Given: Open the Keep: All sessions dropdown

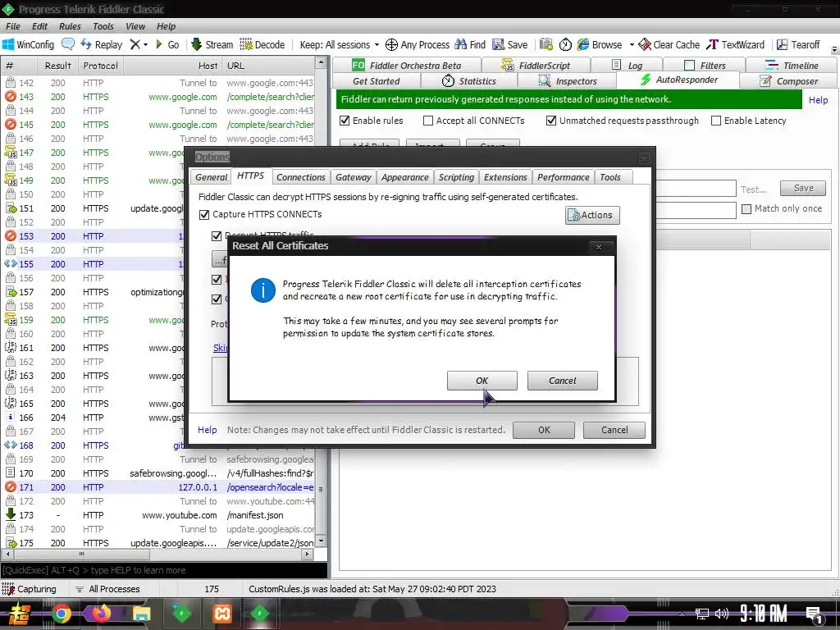Looking at the screenshot, I should [340, 44].
